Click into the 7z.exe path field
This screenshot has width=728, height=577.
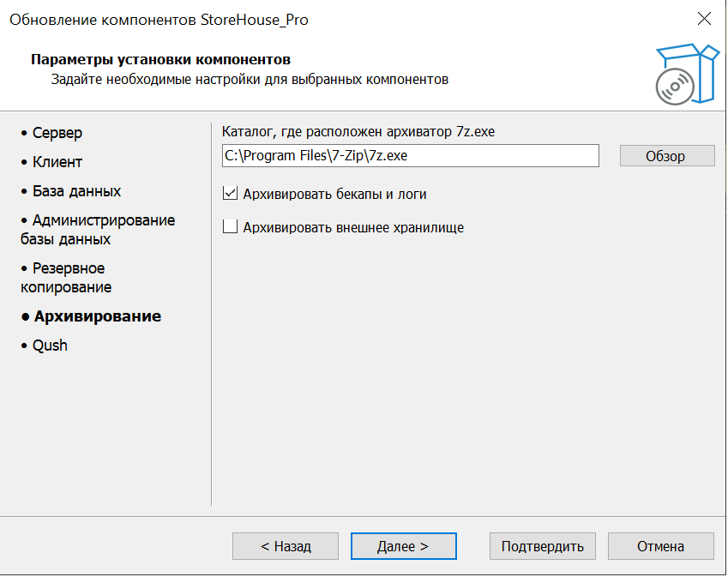409,156
